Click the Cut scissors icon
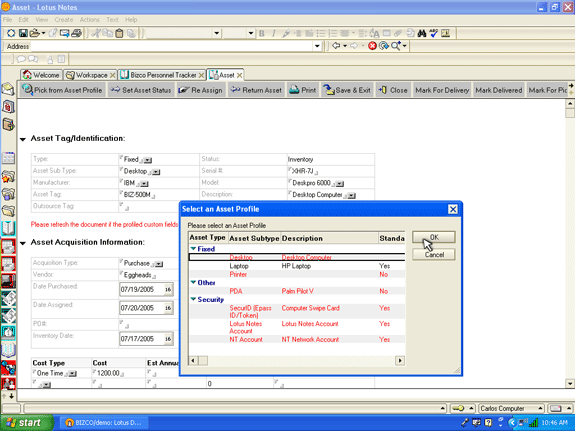This screenshot has width=575, height=431. point(96,33)
